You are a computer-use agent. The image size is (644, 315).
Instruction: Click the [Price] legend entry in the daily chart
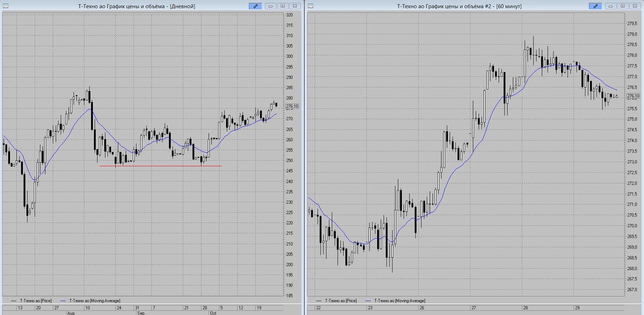pos(36,301)
